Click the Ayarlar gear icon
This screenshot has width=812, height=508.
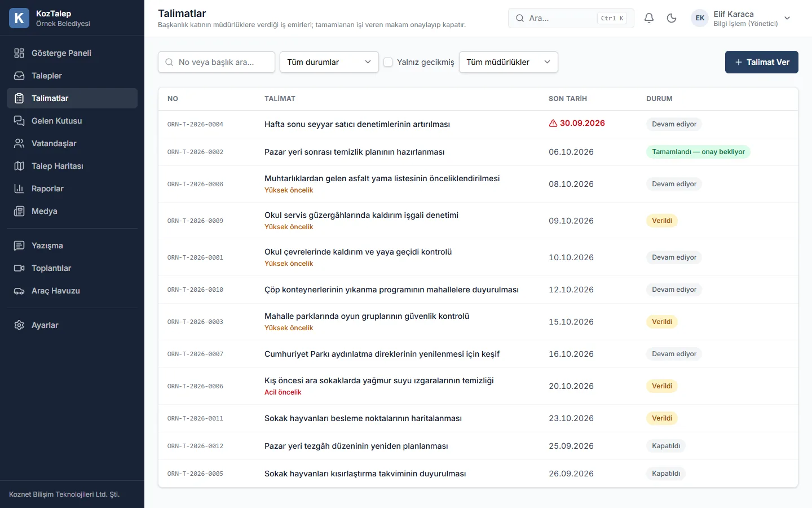pos(19,325)
